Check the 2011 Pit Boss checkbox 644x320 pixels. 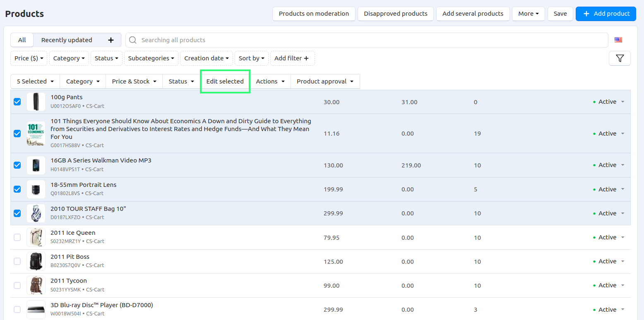coord(17,261)
